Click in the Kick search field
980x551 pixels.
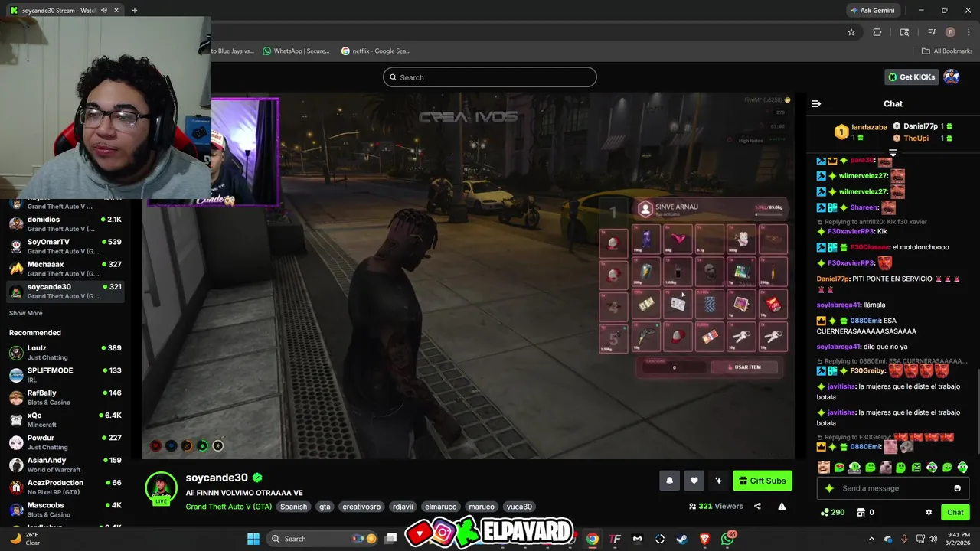(490, 77)
